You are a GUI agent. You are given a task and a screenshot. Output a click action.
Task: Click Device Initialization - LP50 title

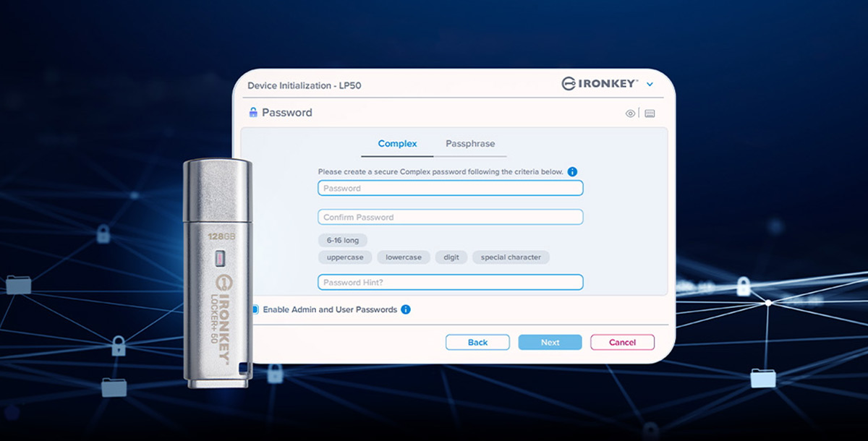point(305,85)
